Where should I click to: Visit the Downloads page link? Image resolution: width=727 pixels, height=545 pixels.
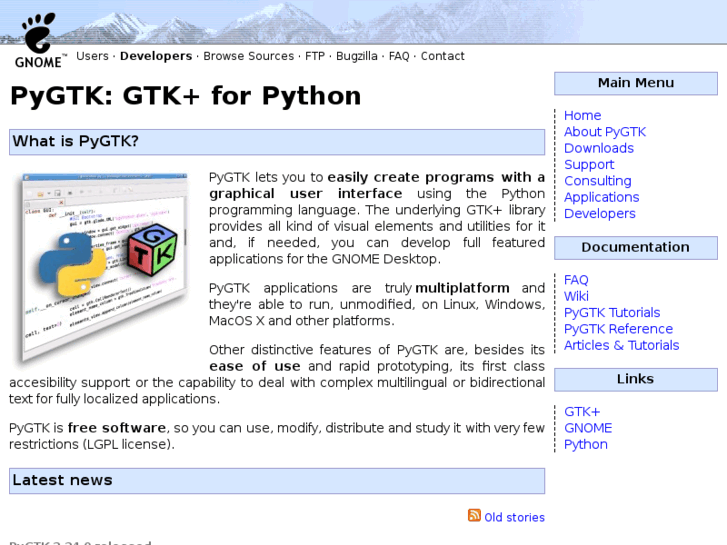(x=599, y=148)
